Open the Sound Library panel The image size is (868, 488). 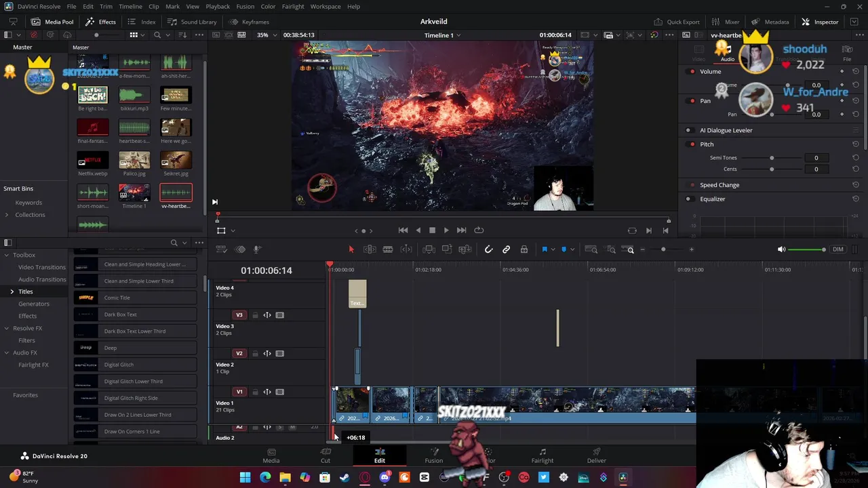point(192,22)
